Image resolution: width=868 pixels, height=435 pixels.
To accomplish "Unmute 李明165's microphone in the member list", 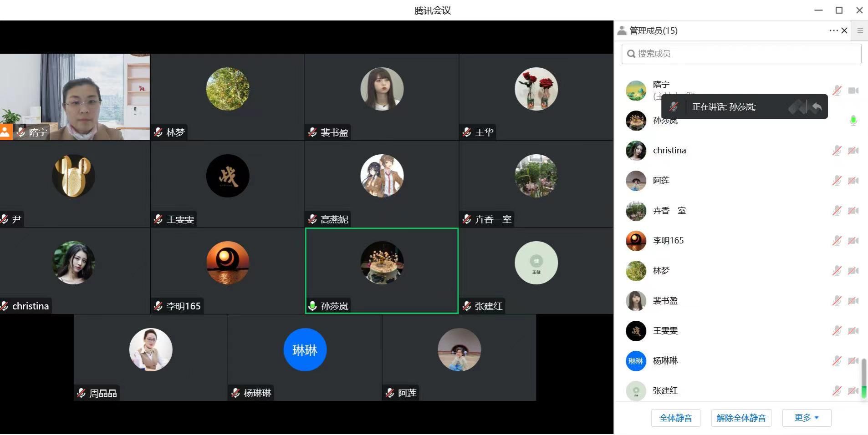I will click(837, 241).
